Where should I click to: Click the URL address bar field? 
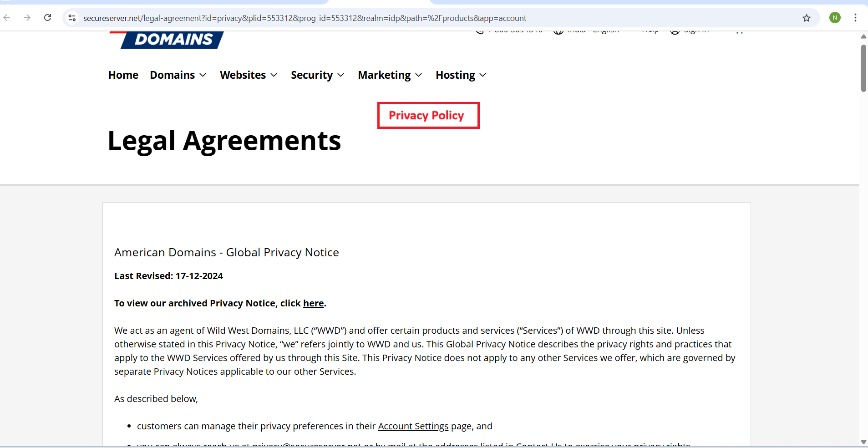coord(410,18)
